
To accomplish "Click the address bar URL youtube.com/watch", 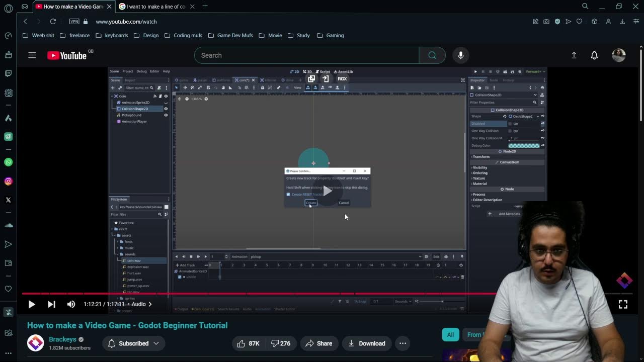I will coord(126,22).
